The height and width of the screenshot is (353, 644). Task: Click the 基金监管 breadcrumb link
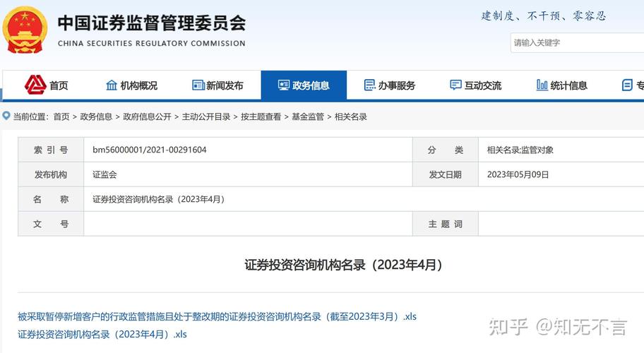pyautogui.click(x=308, y=116)
